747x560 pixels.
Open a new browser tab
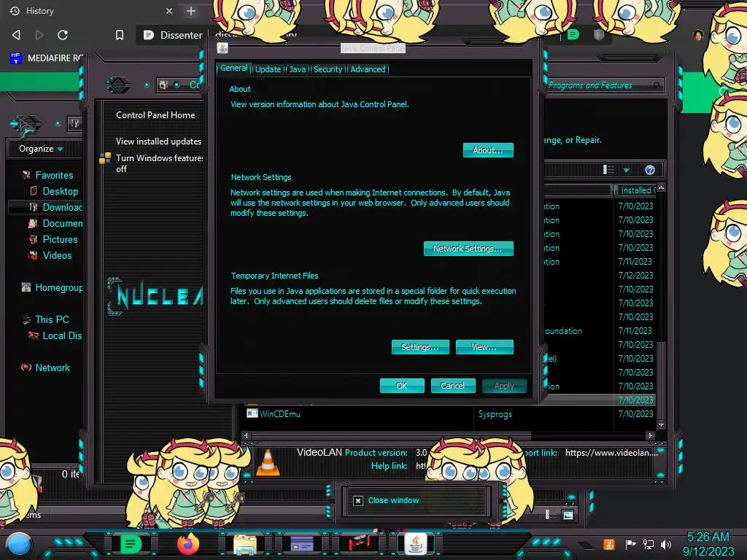[191, 10]
